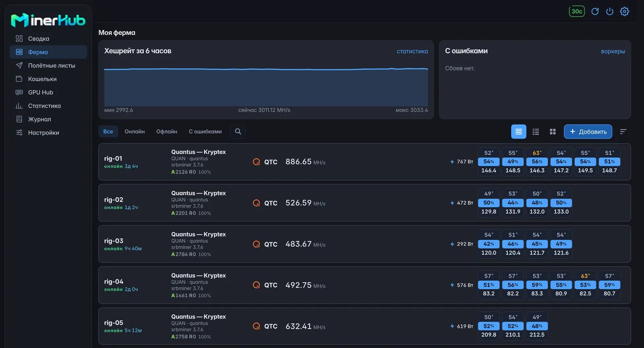Click the search magnifier button
Image resolution: width=644 pixels, height=348 pixels.
pos(238,131)
